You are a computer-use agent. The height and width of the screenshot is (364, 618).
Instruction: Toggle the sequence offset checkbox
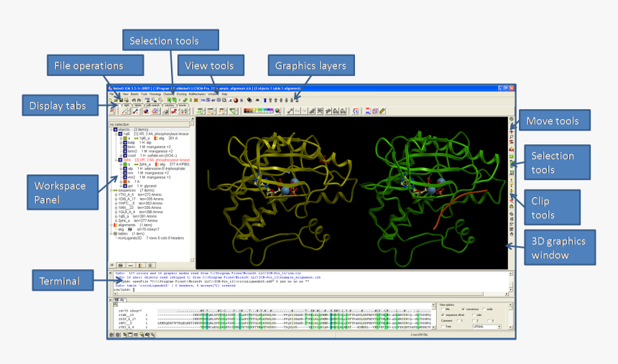coord(443,314)
